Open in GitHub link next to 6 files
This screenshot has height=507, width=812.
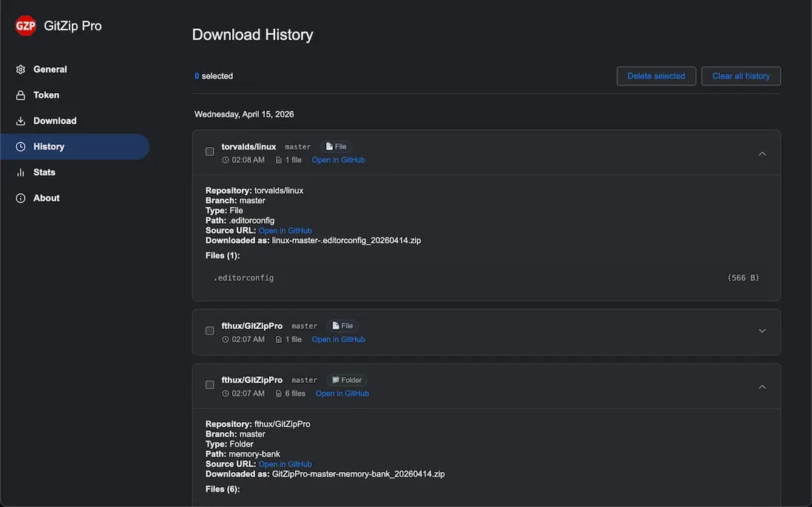click(x=342, y=394)
